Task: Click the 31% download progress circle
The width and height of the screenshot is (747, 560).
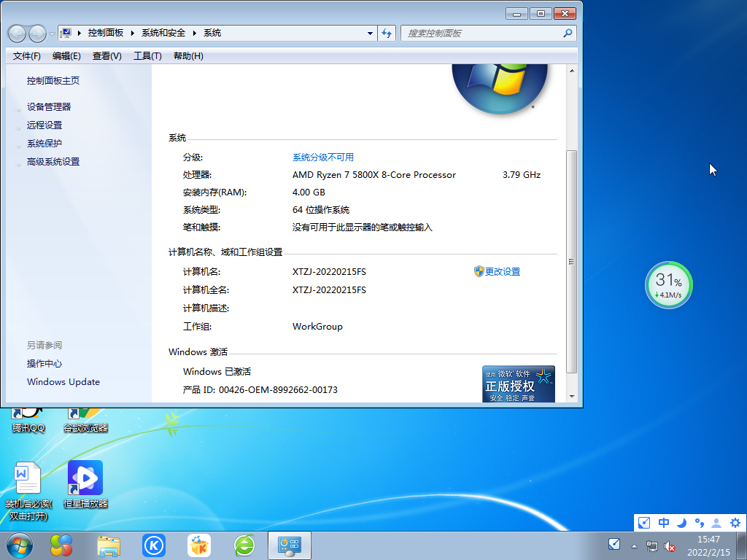Action: pos(669,284)
